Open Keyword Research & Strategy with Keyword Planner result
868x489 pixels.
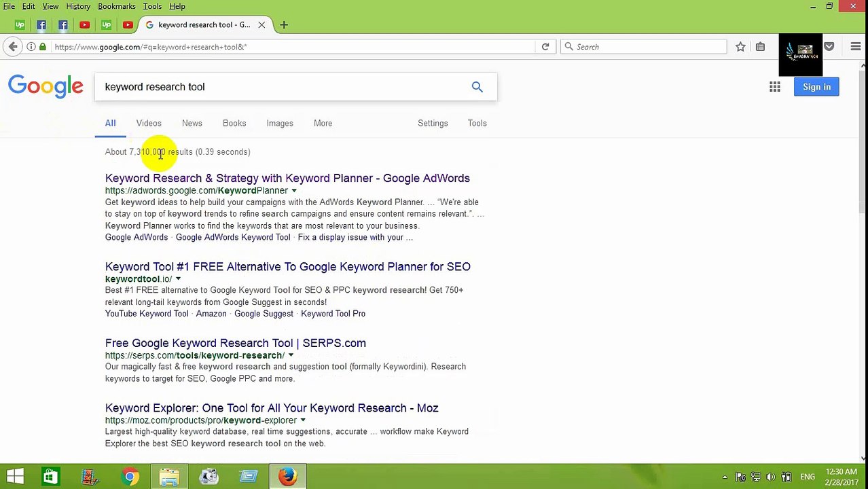pos(287,178)
